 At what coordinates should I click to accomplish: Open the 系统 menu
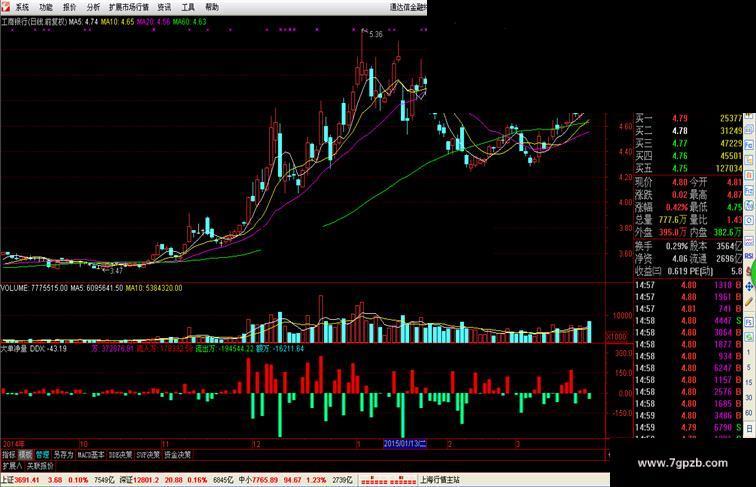[x=22, y=7]
